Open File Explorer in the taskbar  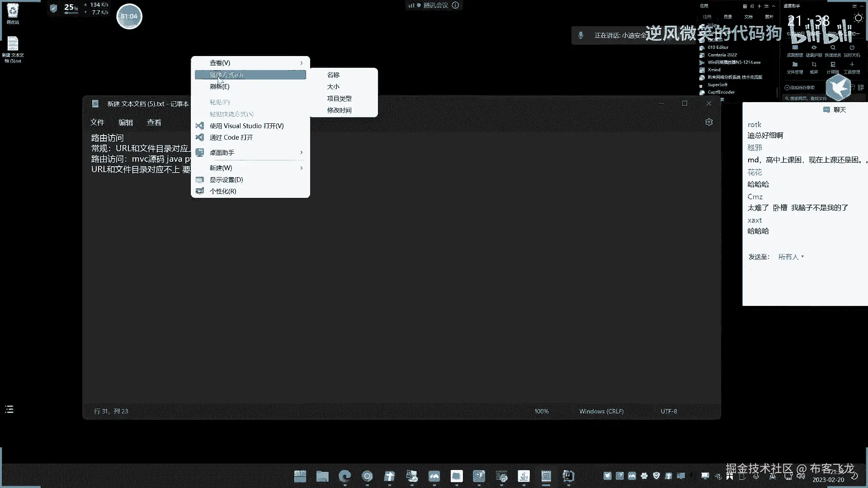point(322,476)
